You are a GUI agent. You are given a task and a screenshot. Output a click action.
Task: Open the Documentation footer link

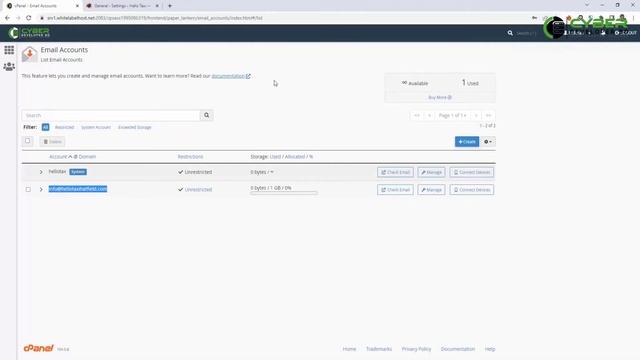tap(458, 349)
